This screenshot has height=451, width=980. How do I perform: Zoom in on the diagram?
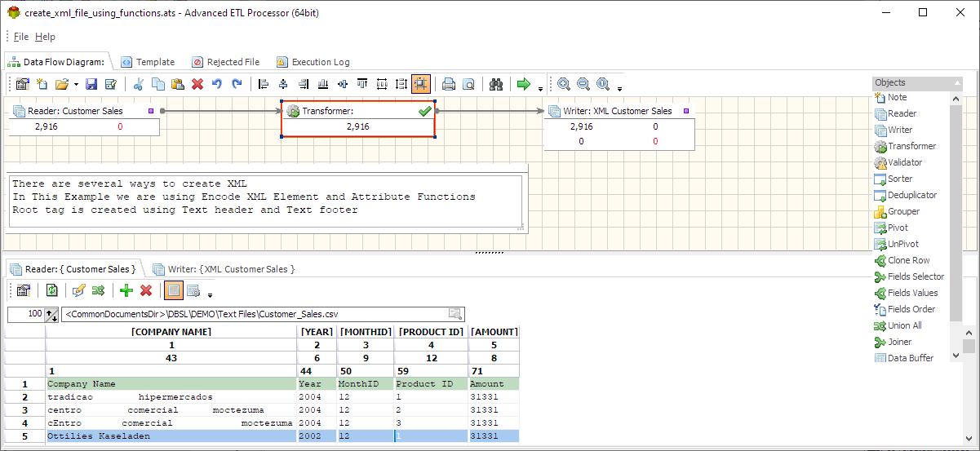pyautogui.click(x=564, y=83)
